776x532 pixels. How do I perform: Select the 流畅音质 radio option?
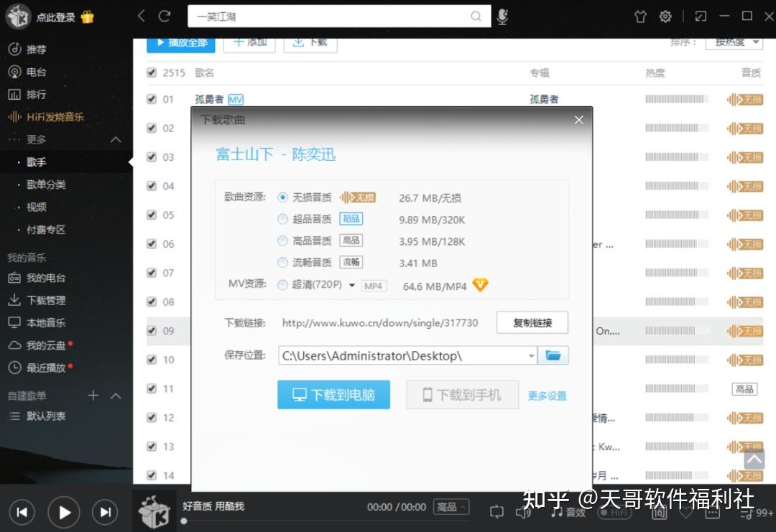282,262
